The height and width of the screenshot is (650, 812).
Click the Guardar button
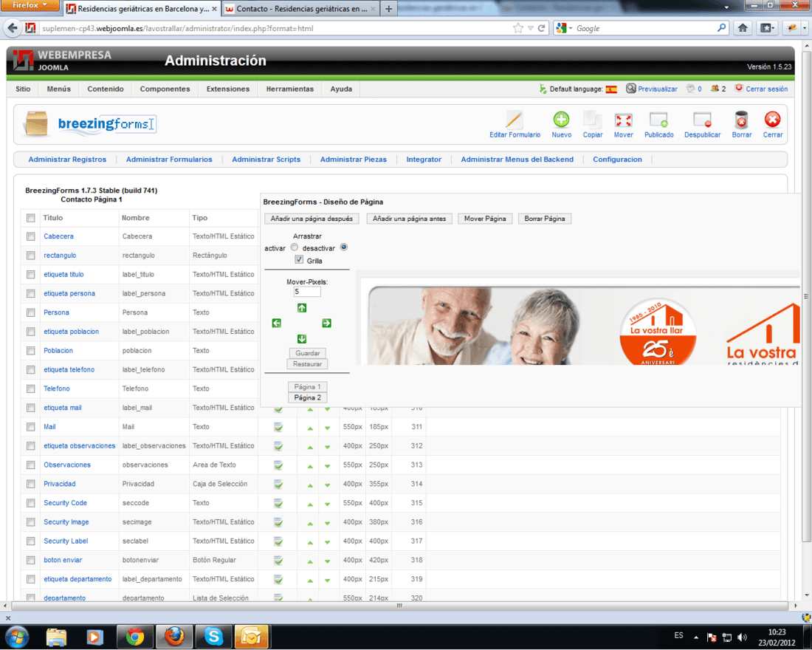[x=307, y=353]
